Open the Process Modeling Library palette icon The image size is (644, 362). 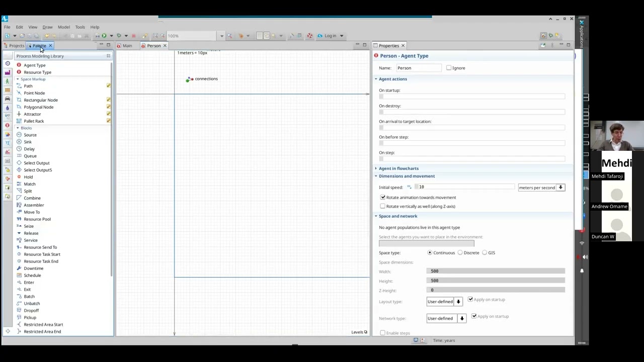[8, 63]
